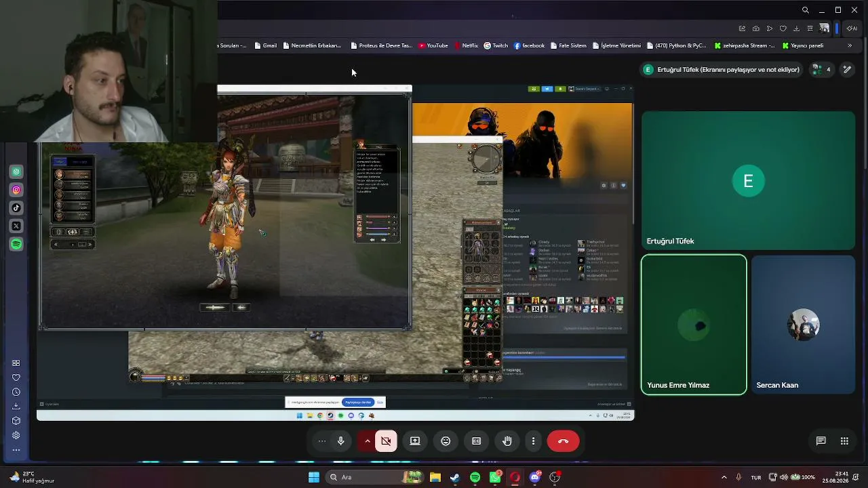Open the Netflix bookmark
Image resolution: width=868 pixels, height=488 pixels.
[465, 45]
